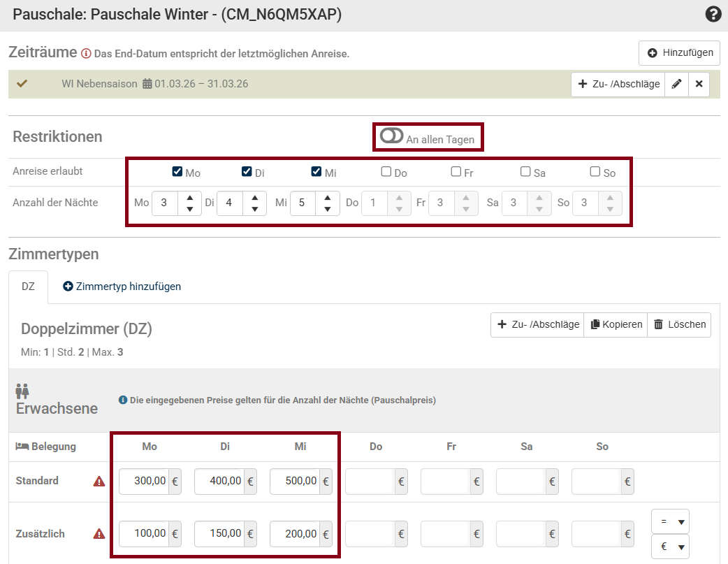This screenshot has width=728, height=564.
Task: Open the help question mark icon
Action: [x=713, y=15]
